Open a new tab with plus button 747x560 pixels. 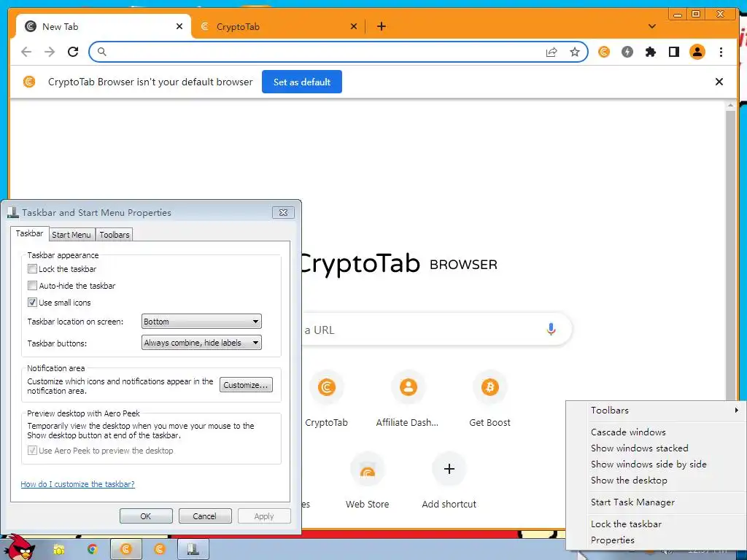[x=381, y=26]
